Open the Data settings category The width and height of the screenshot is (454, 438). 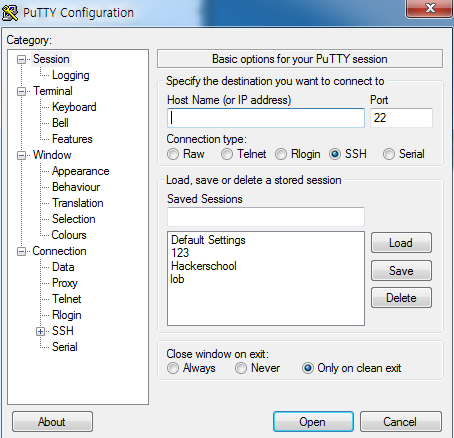[x=63, y=267]
